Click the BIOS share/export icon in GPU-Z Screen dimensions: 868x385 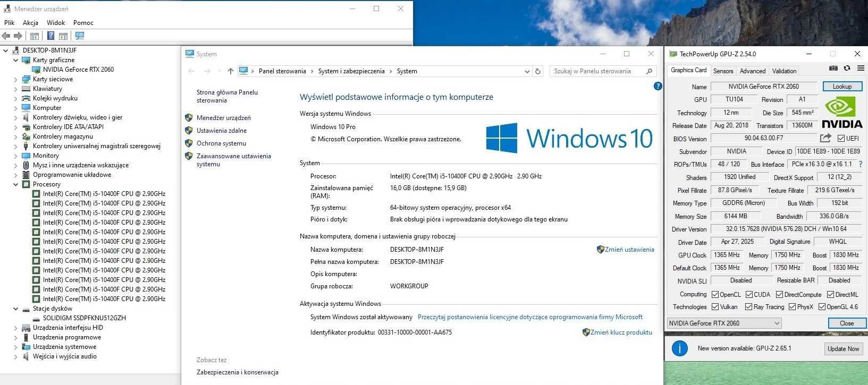tap(825, 138)
